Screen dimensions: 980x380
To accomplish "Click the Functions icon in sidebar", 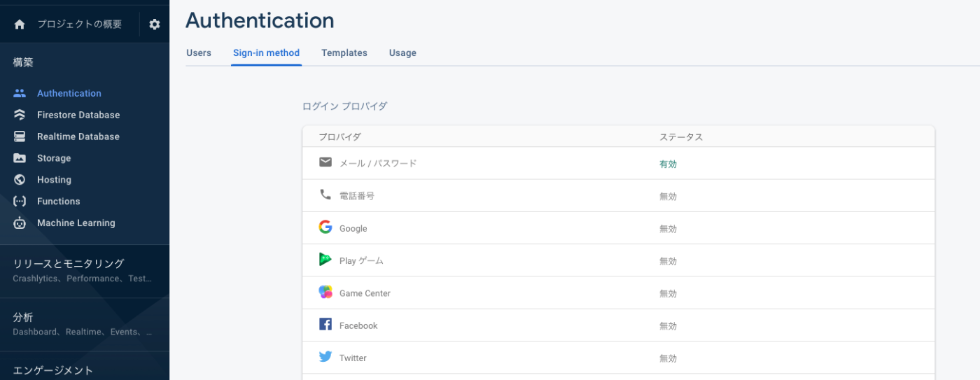I will (20, 202).
